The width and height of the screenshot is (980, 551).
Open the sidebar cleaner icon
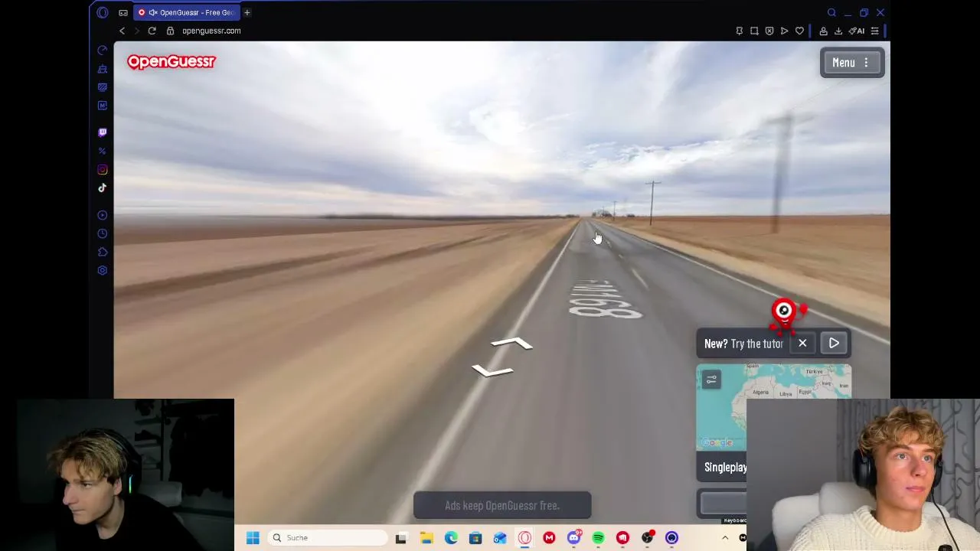tap(103, 69)
